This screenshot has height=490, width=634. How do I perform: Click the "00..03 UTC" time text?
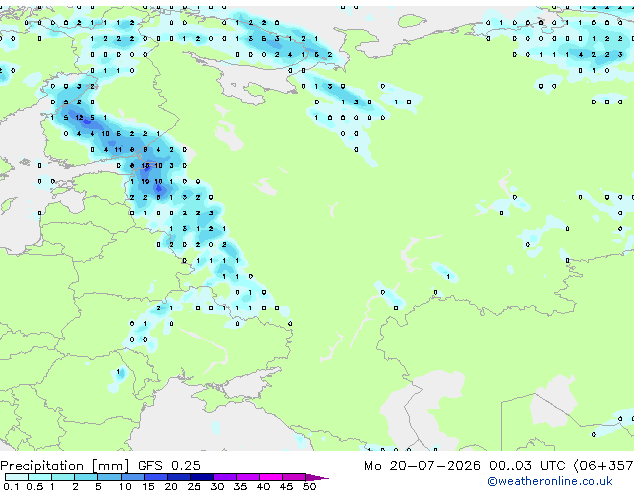pyautogui.click(x=526, y=466)
